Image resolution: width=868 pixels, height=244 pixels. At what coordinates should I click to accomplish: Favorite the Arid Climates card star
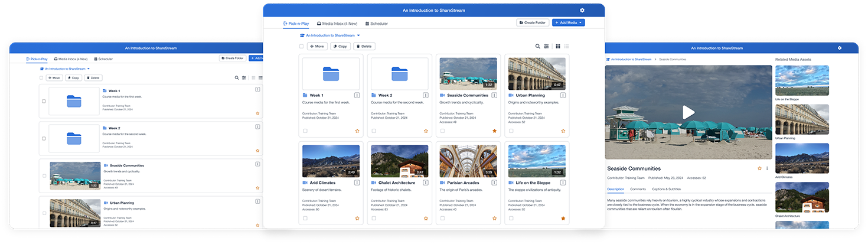[357, 218]
